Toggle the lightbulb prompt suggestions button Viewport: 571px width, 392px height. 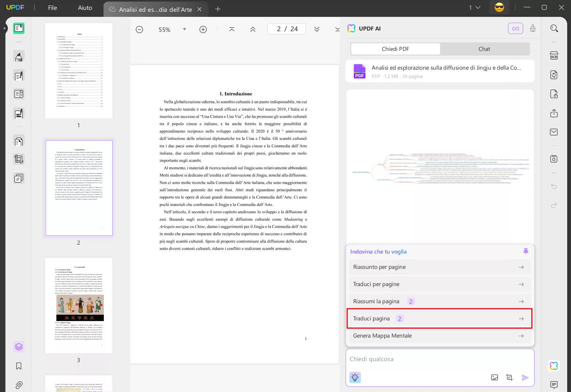[355, 377]
